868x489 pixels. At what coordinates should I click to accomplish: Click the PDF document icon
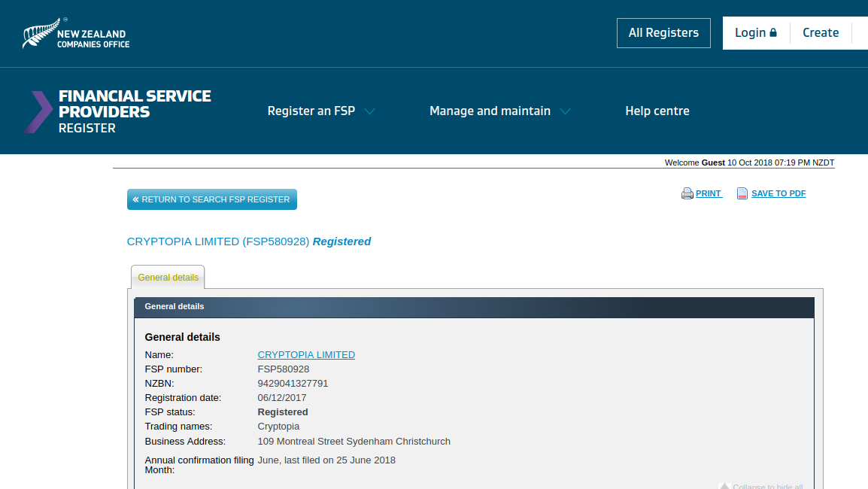click(x=742, y=193)
